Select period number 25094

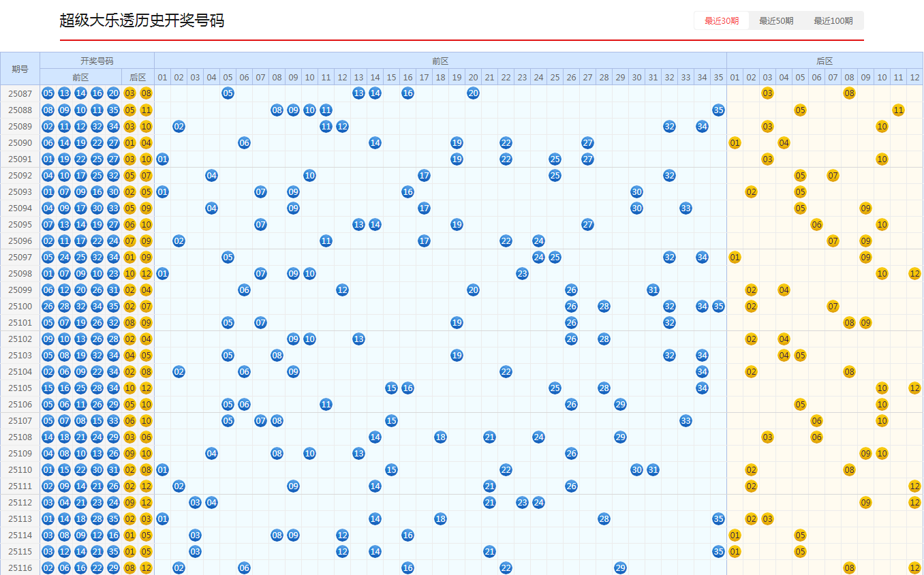pos(20,208)
